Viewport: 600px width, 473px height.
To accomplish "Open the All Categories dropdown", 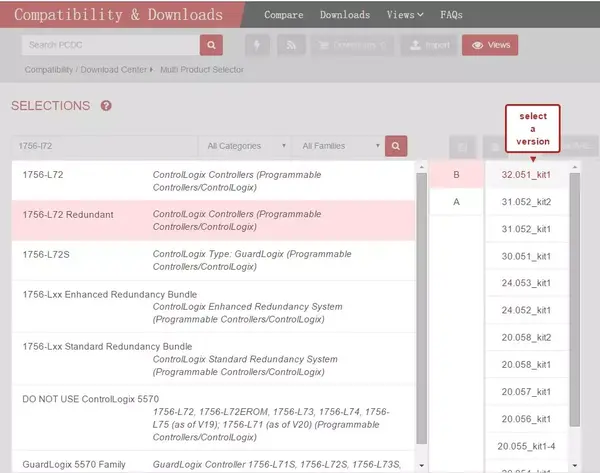I will pos(246,146).
